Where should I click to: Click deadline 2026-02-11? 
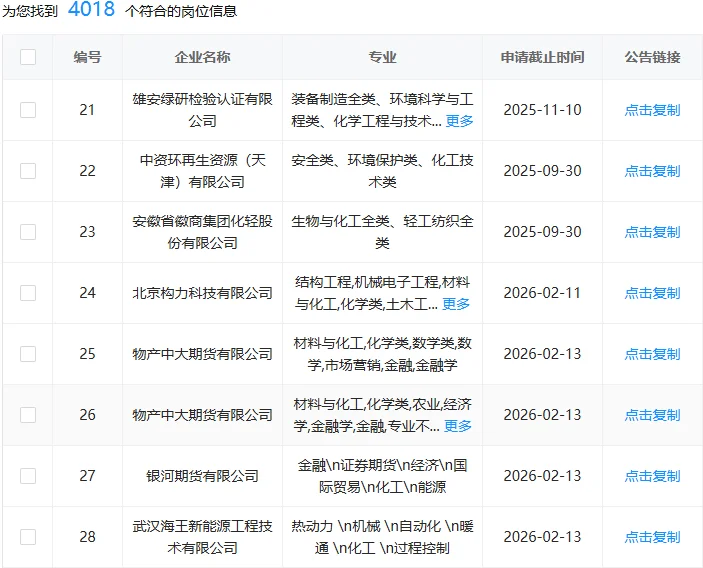(x=542, y=293)
